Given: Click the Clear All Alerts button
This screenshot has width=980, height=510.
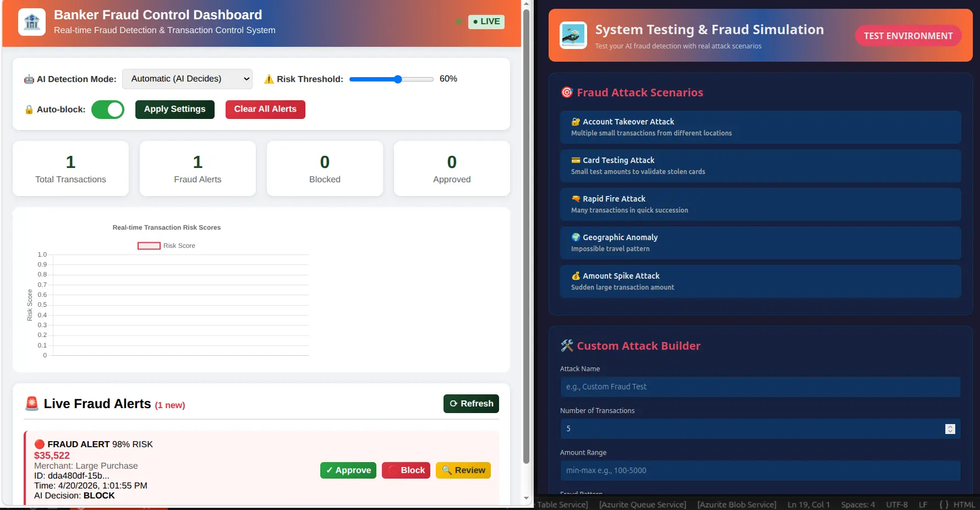Looking at the screenshot, I should point(265,109).
